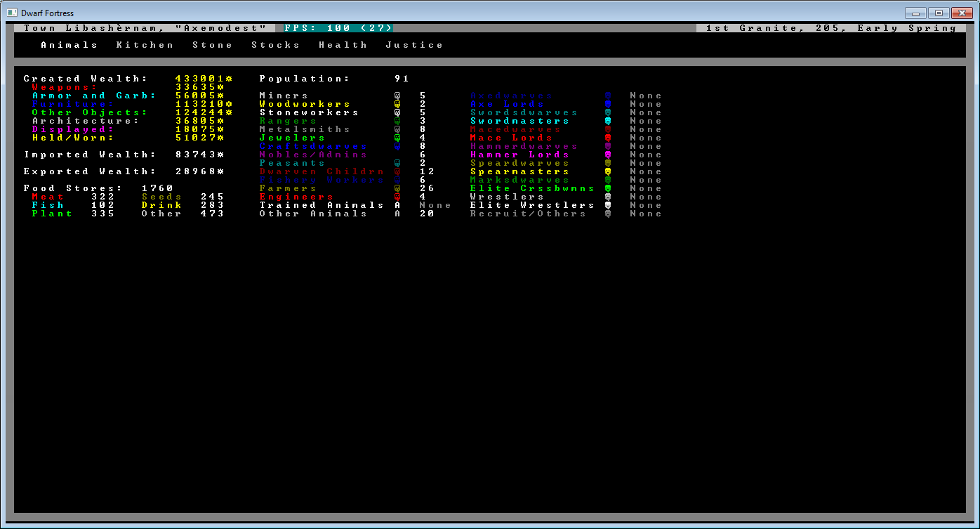Click the Dwarf Fortress window title icon
The width and height of the screenshot is (980, 529).
12,13
